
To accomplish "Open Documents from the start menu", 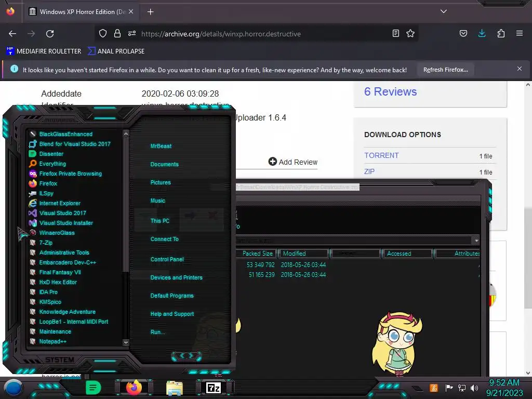I will [164, 164].
